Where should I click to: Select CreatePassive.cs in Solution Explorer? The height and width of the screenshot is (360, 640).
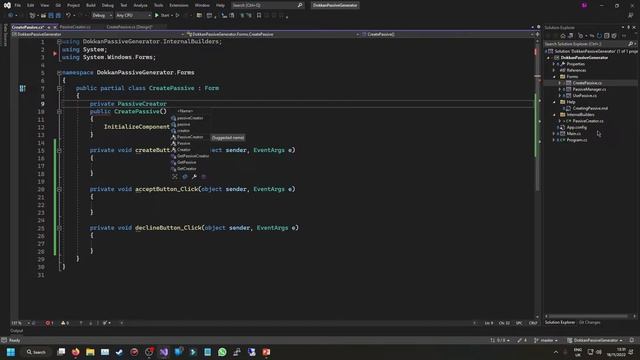(587, 83)
